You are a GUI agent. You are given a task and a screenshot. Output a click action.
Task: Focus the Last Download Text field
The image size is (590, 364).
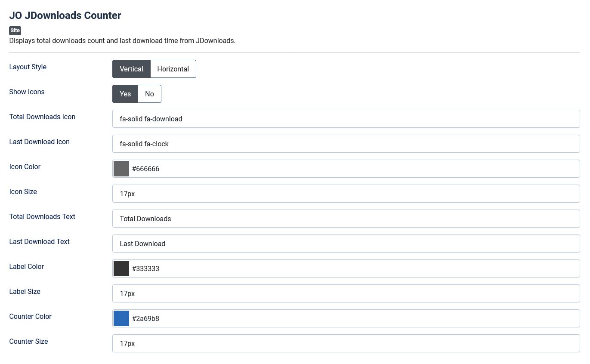[346, 244]
